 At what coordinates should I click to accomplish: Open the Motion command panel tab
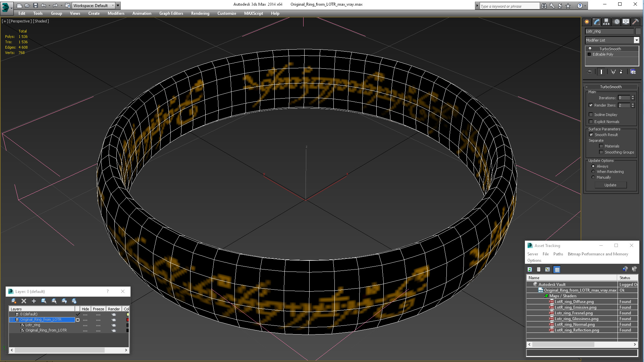616,22
